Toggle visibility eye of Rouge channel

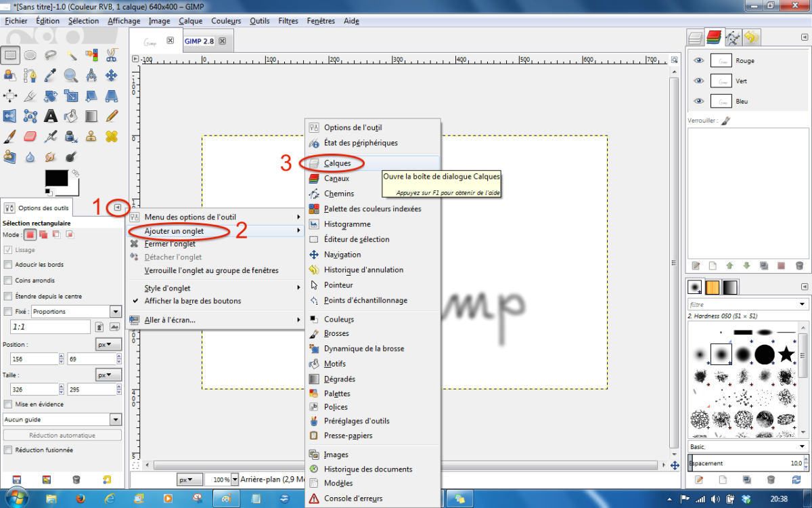(x=699, y=60)
